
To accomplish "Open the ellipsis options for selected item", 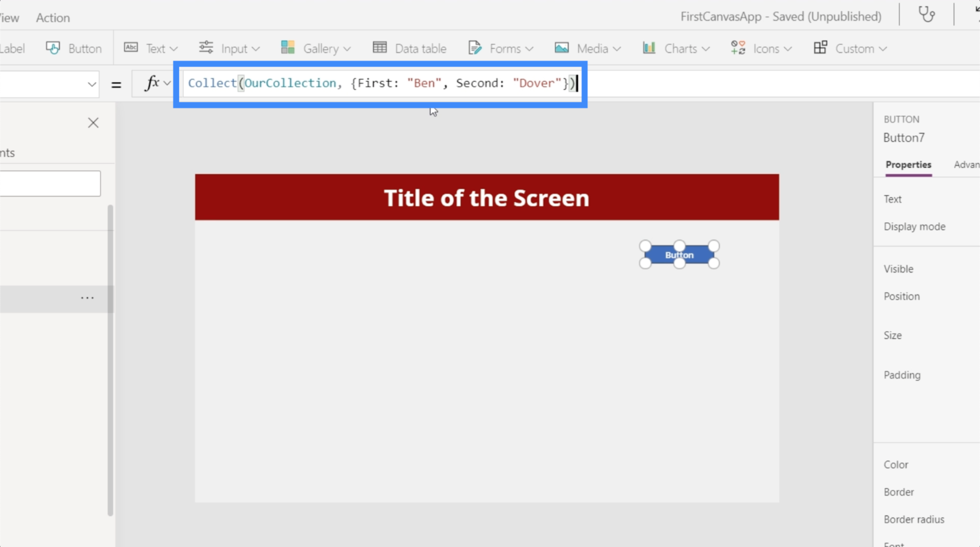I will pos(87,298).
